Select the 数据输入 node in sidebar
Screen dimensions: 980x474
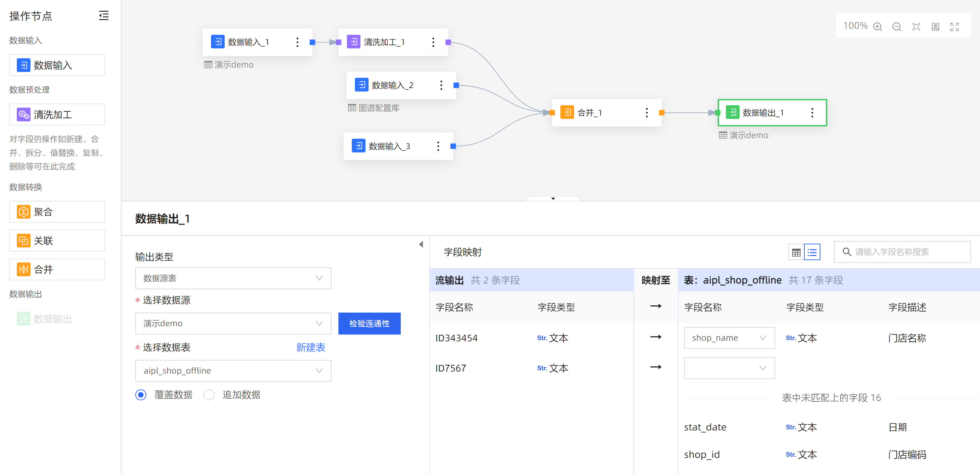coord(57,65)
